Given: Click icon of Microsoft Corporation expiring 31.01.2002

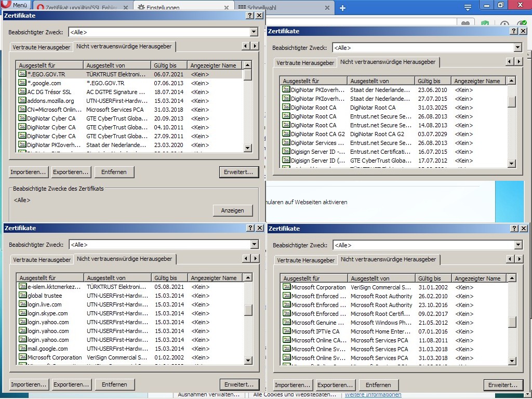Looking at the screenshot, I should pyautogui.click(x=287, y=287).
